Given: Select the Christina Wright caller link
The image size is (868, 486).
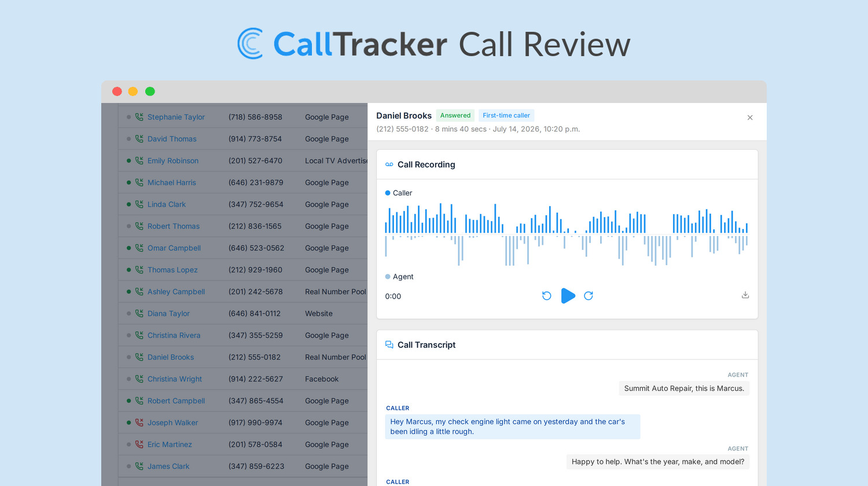Looking at the screenshot, I should coord(175,379).
